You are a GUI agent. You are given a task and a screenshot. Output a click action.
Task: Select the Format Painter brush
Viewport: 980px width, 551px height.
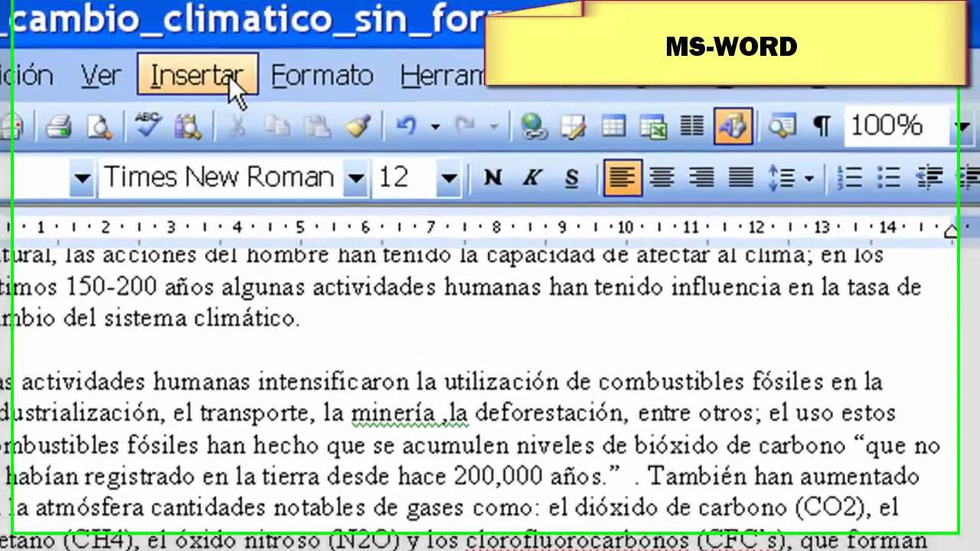pos(358,126)
